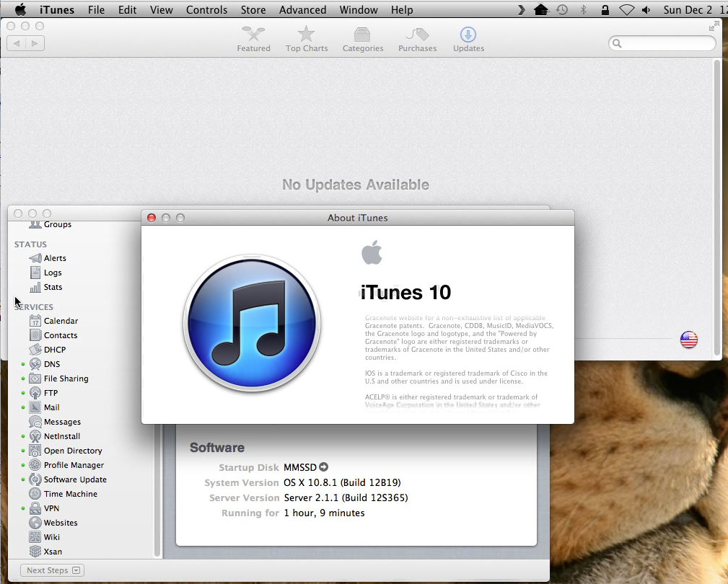The image size is (728, 584).
Task: Open the Next Steps dropdown button
Action: point(53,570)
